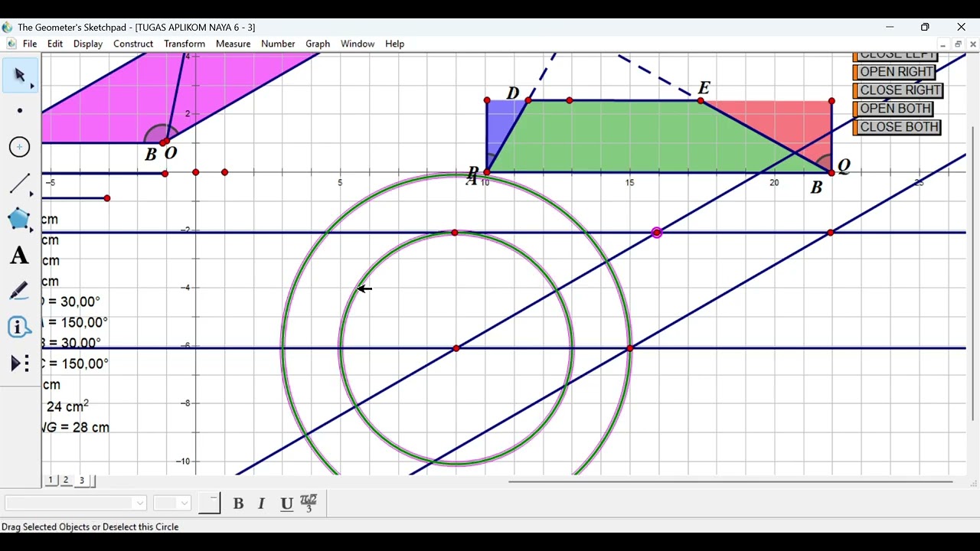Viewport: 980px width, 551px height.
Task: Switch to page tab 2
Action: coord(66,480)
